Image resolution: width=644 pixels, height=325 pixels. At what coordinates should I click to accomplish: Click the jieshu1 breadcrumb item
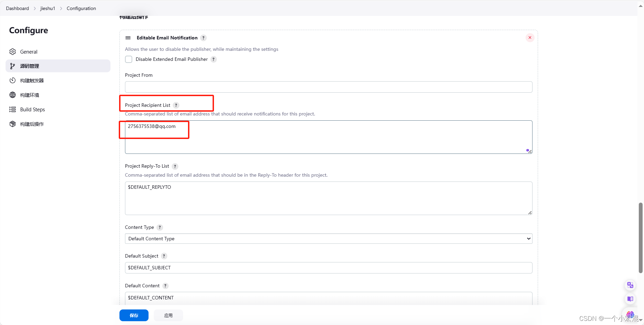(47, 8)
